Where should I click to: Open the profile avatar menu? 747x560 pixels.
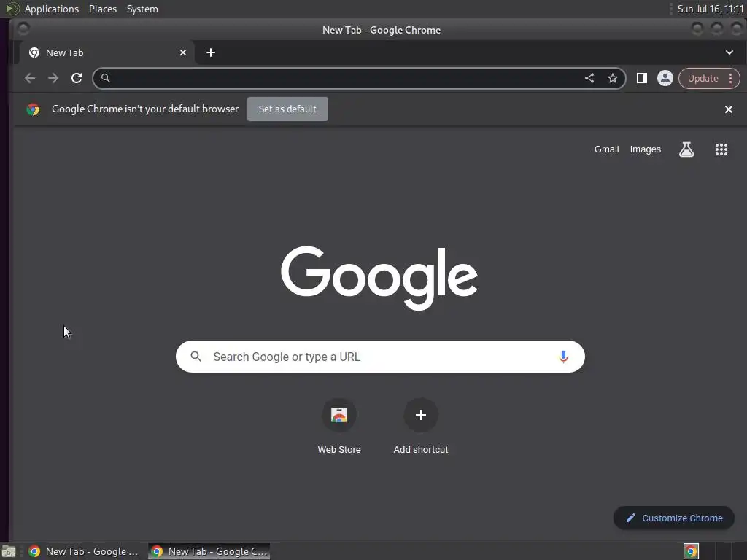665,78
